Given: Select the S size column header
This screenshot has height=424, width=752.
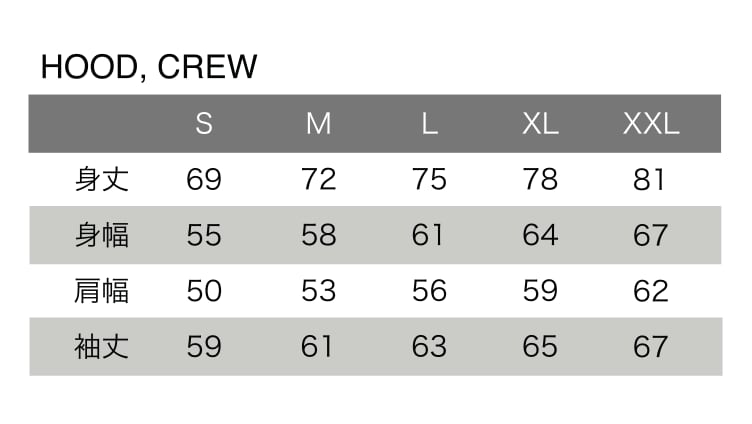Looking at the screenshot, I should pos(204,124).
